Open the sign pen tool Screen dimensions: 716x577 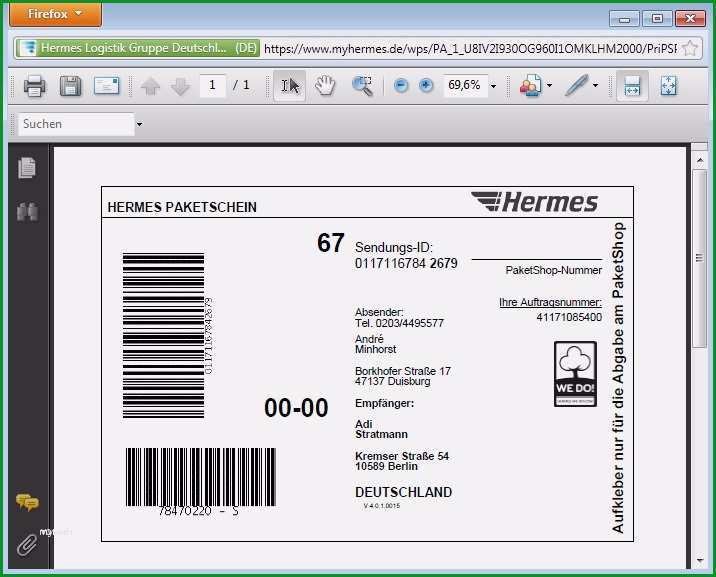click(577, 85)
